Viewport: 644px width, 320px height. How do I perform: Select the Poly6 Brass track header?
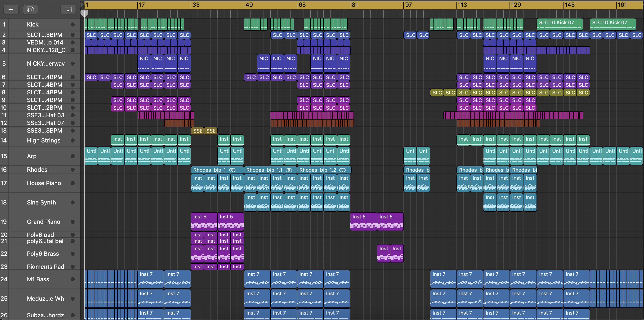(43, 253)
